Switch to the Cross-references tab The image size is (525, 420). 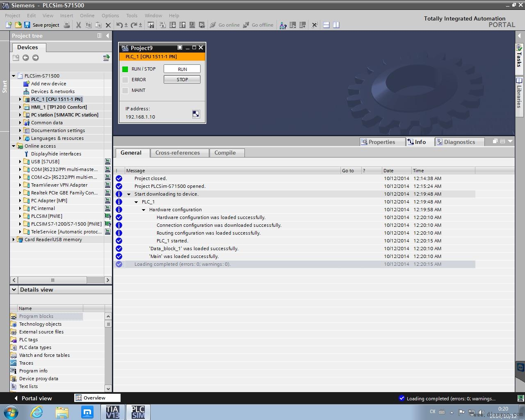tap(178, 153)
